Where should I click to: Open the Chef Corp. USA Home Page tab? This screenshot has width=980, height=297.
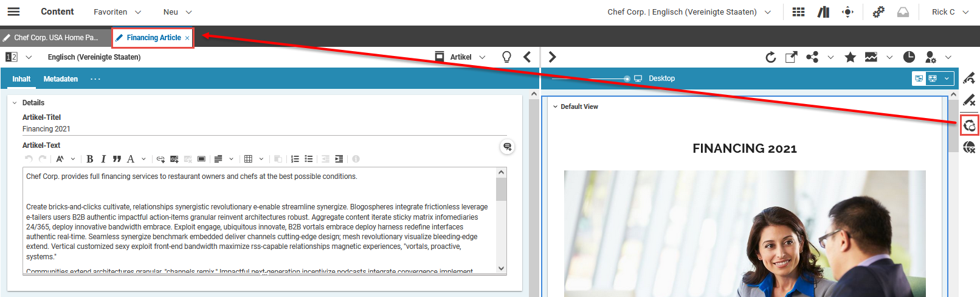[x=55, y=38]
